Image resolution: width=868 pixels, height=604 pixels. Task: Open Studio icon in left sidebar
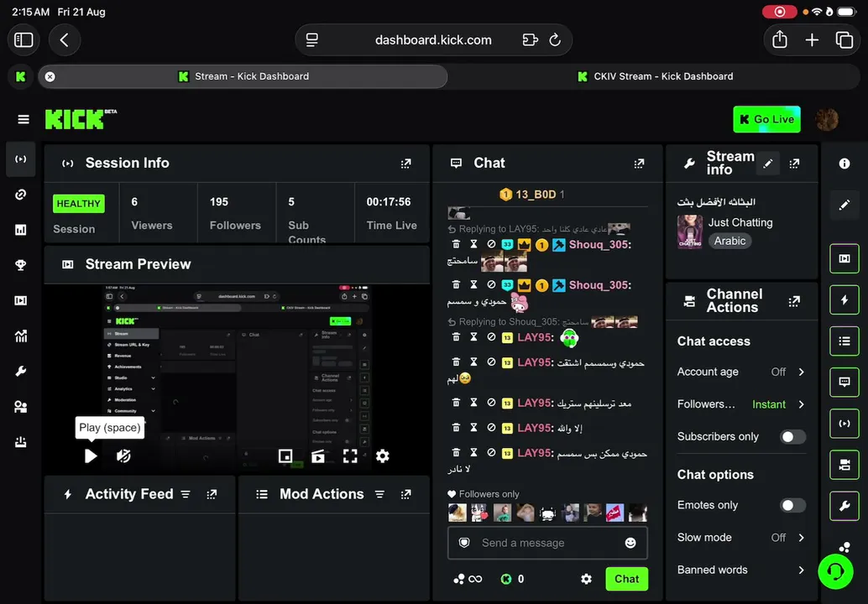point(20,300)
